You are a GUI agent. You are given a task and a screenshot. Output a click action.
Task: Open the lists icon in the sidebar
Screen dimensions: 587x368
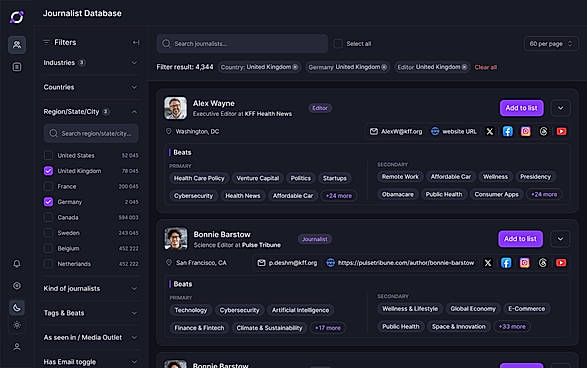point(17,67)
